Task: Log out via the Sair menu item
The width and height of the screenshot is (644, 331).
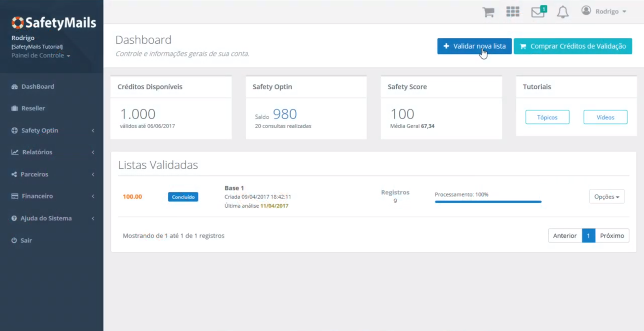Action: [26, 240]
